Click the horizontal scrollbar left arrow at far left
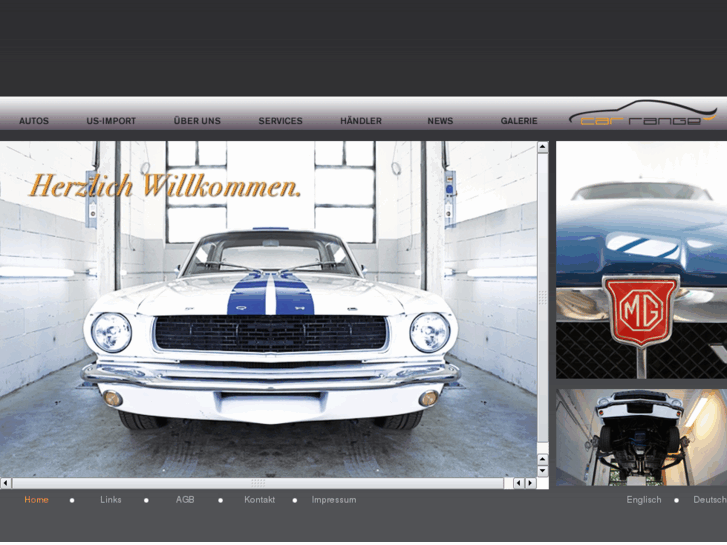 pyautogui.click(x=6, y=483)
